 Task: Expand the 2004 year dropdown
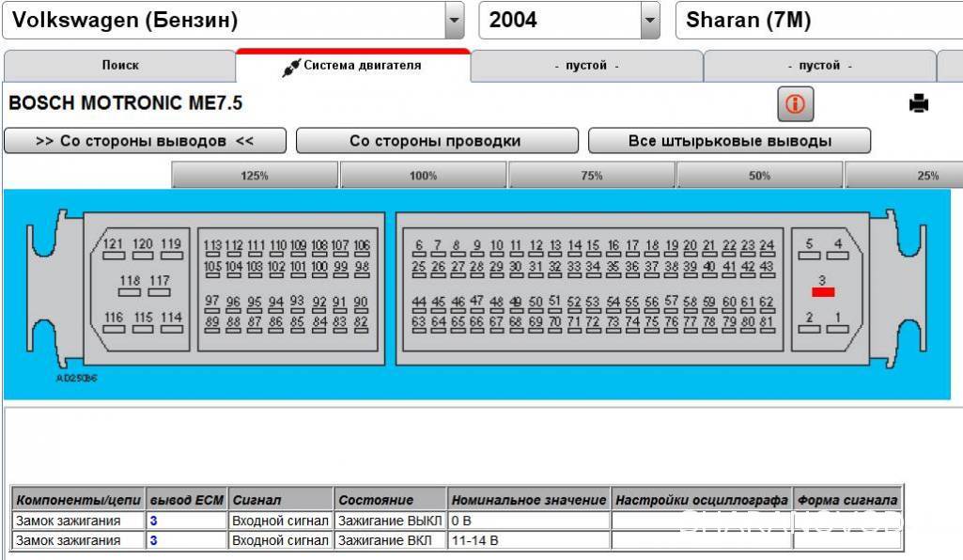[x=649, y=20]
